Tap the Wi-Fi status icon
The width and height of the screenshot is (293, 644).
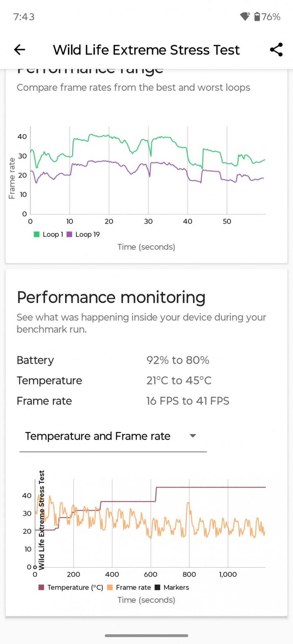pos(245,16)
